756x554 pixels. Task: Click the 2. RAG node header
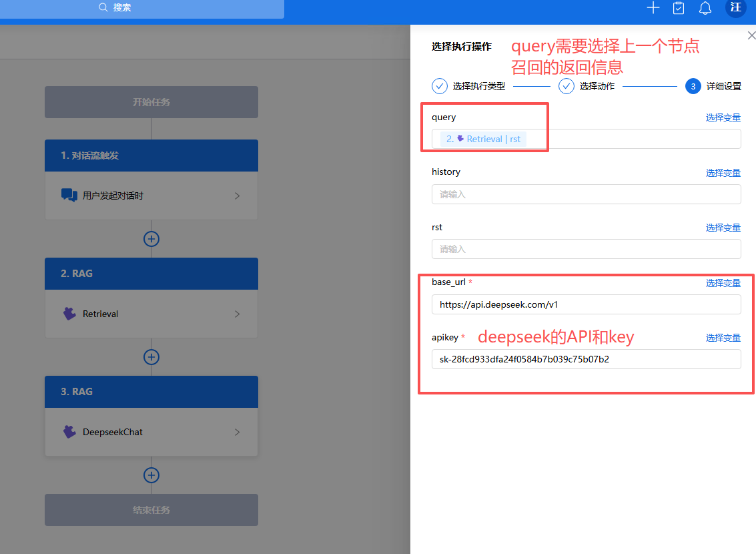pos(151,274)
